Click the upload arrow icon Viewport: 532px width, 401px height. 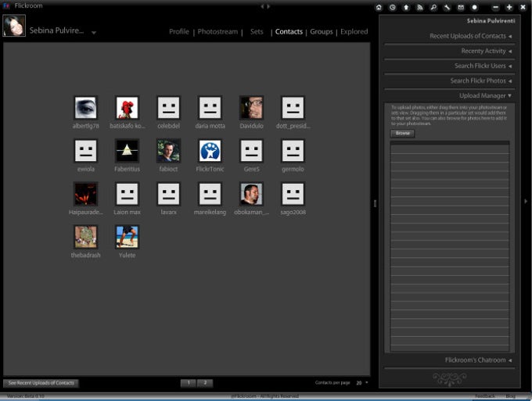pos(406,7)
